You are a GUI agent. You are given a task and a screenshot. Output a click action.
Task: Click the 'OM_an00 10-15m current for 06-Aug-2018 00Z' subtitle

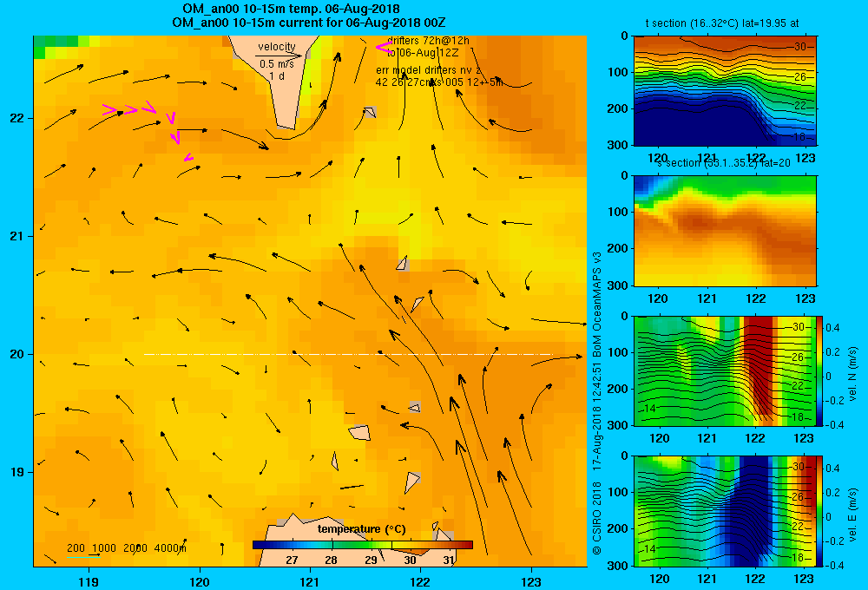click(x=309, y=23)
